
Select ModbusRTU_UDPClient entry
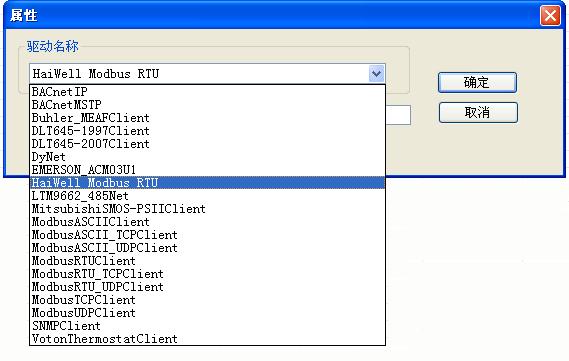click(x=207, y=287)
